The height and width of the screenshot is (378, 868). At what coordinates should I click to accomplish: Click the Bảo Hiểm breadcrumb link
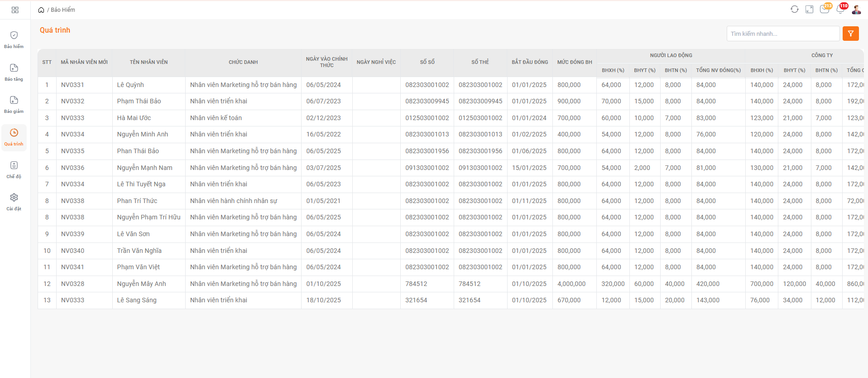pyautogui.click(x=63, y=10)
